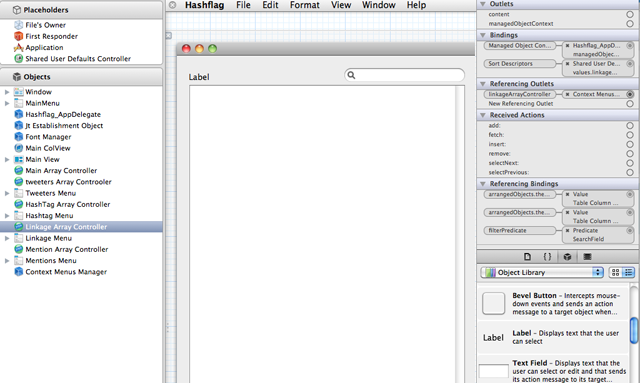The image size is (640, 383).
Task: Select the File's Owner placeholder icon
Action: click(18, 25)
